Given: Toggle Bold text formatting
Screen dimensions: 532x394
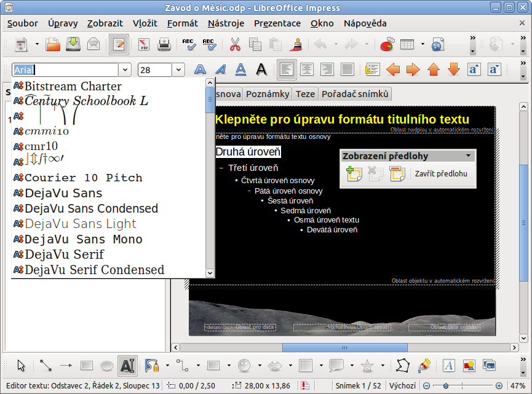Looking at the screenshot, I should [x=200, y=69].
